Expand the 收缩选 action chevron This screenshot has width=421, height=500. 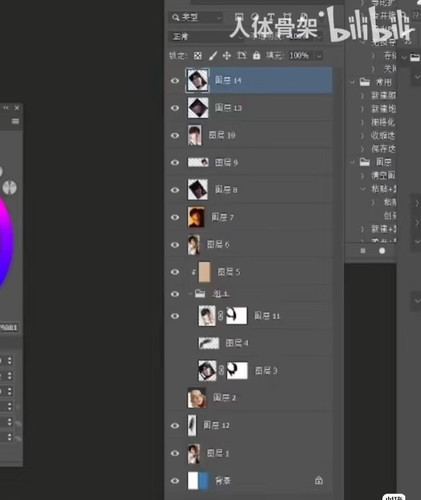tap(363, 136)
